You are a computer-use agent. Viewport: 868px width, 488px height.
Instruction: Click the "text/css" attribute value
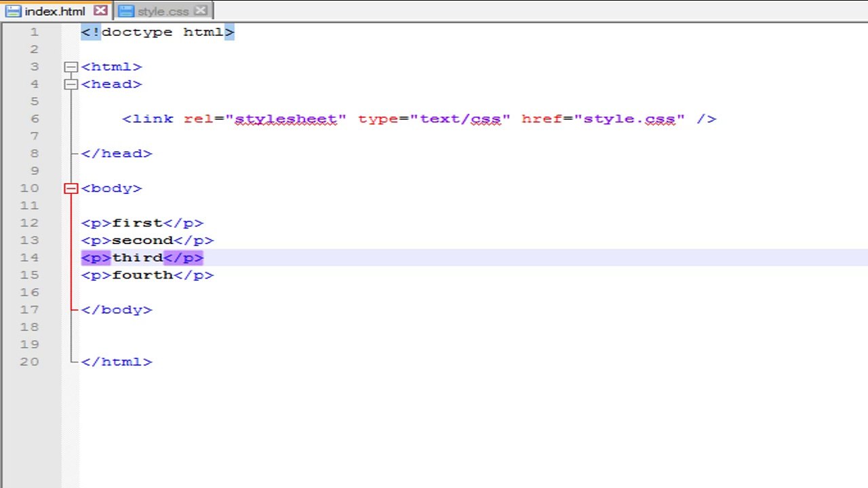coord(460,119)
